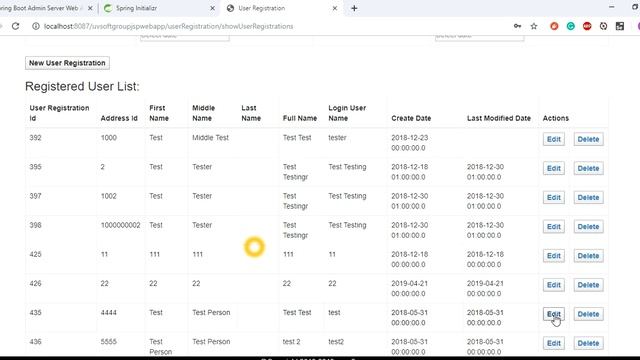Viewport: 640px width, 360px height.
Task: Click the Address Id column header
Action: [119, 118]
